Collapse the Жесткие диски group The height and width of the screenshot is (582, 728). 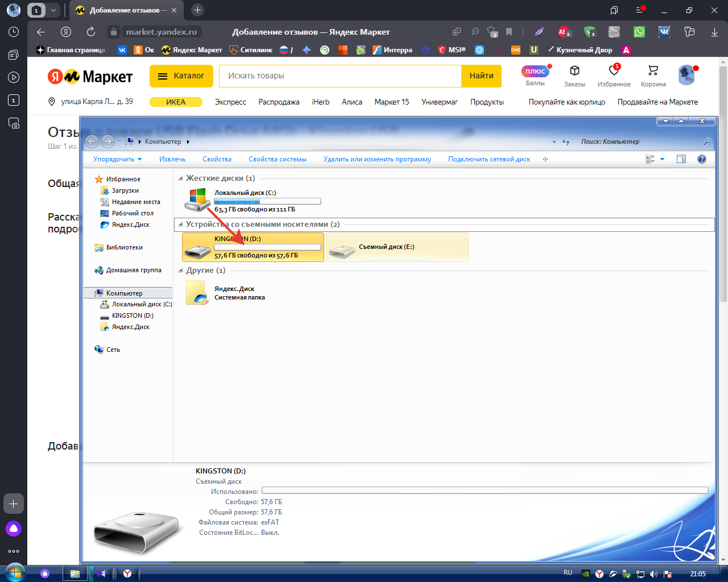coord(181,178)
